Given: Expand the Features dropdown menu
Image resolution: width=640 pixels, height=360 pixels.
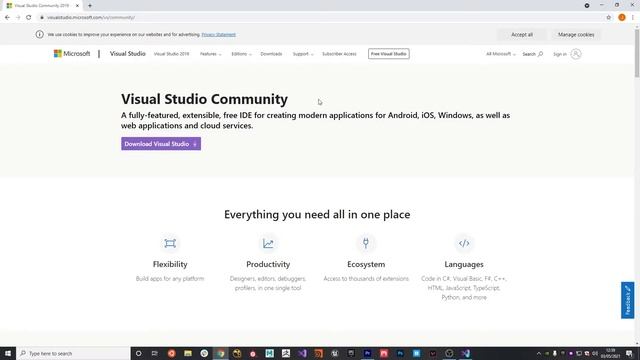Looking at the screenshot, I should 211,54.
